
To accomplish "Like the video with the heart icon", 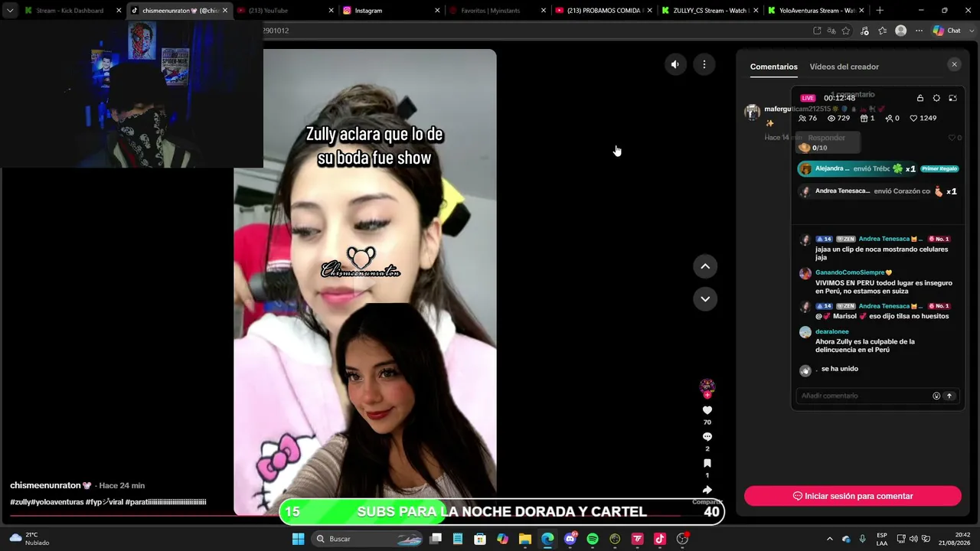I will tap(707, 410).
